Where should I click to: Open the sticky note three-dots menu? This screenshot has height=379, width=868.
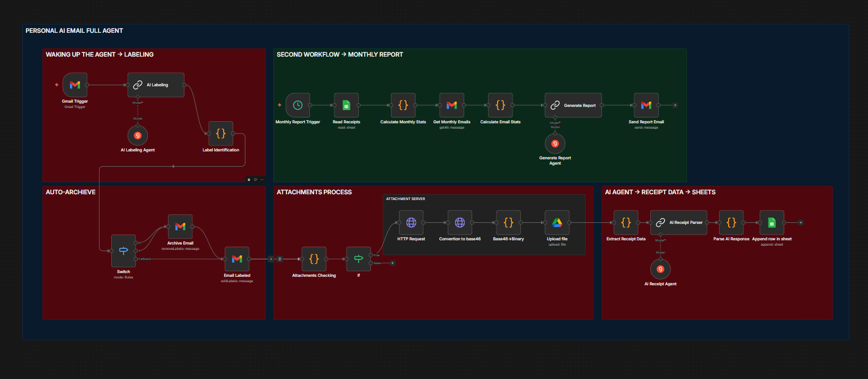point(262,179)
